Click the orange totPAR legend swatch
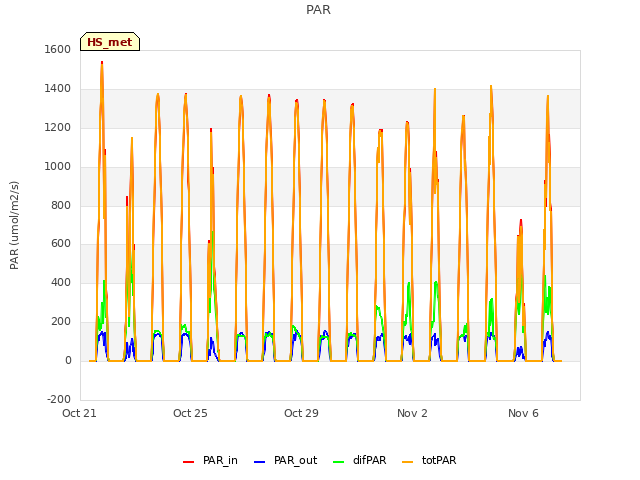Viewport: 640px width, 480px height. [x=407, y=462]
